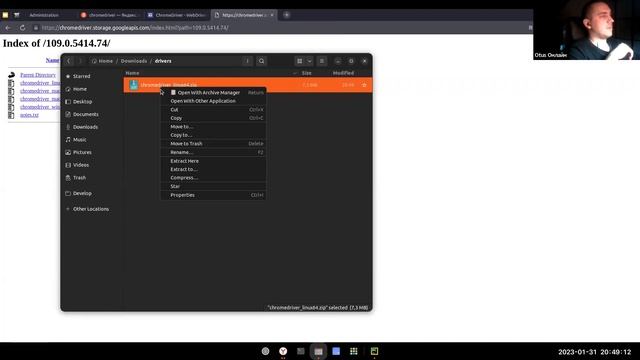Click the shopping cart pinned tab

click(17, 15)
